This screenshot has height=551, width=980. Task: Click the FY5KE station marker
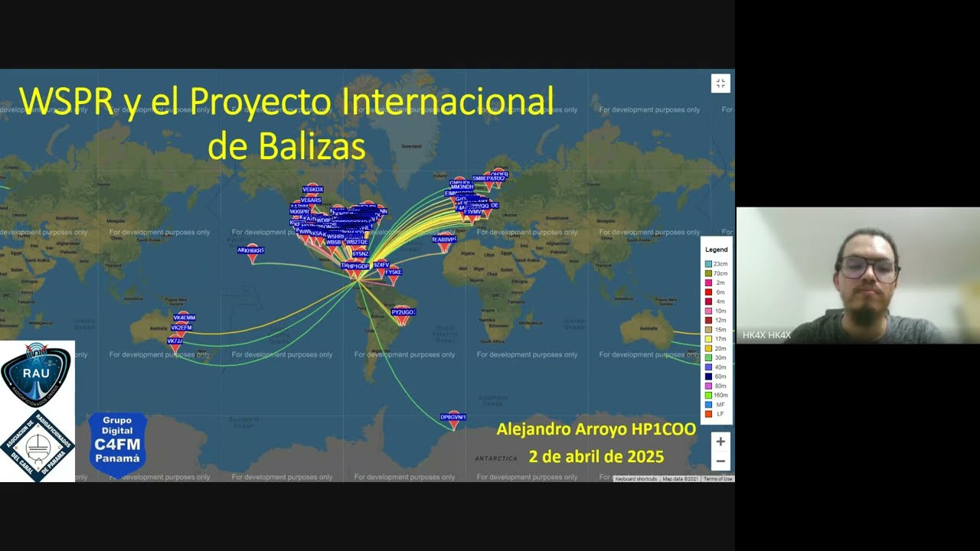pyautogui.click(x=394, y=272)
